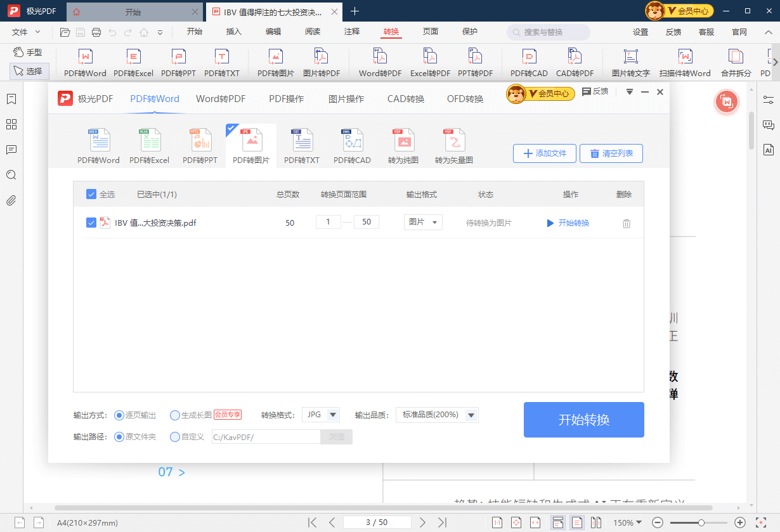This screenshot has height=532, width=780.
Task: Open bookmark panel in left sidebar
Action: (x=11, y=99)
